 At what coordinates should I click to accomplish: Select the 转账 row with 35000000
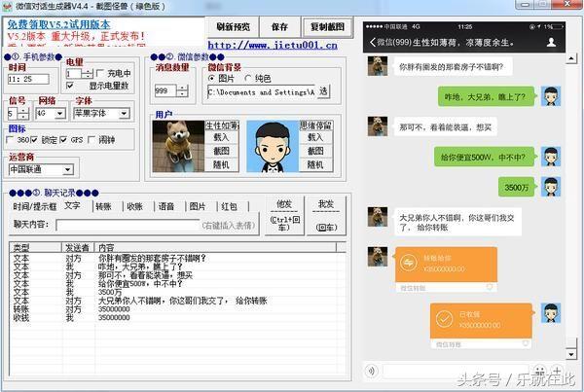click(x=177, y=309)
